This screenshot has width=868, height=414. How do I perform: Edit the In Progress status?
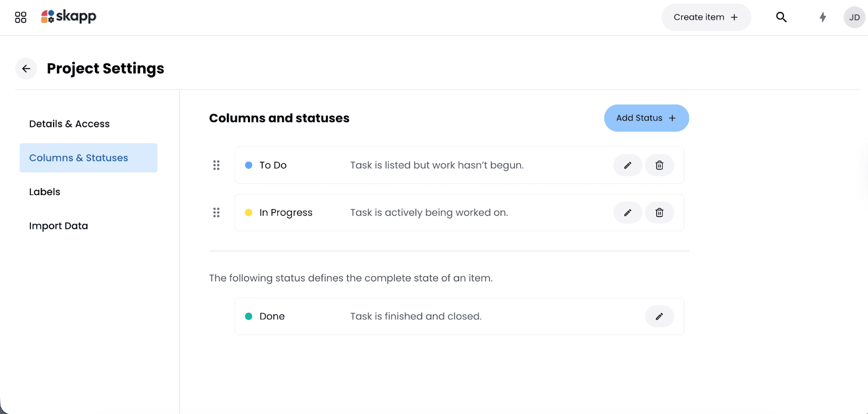tap(628, 212)
